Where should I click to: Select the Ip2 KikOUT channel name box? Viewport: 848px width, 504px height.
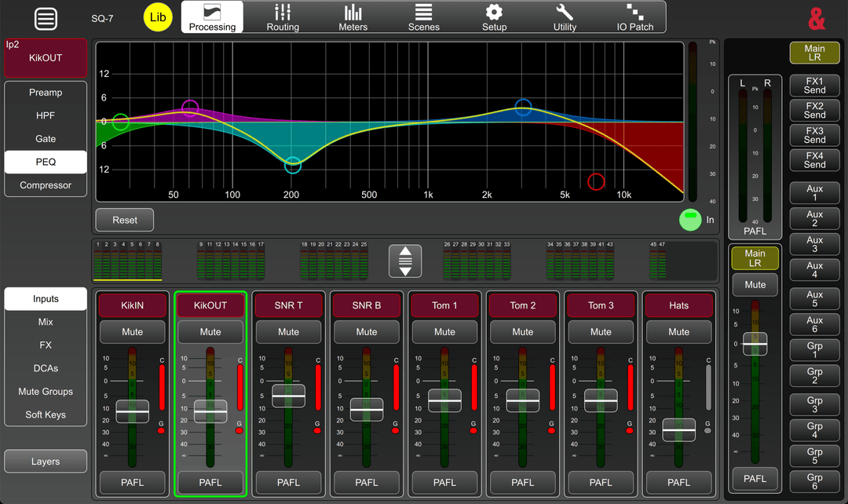[46, 58]
